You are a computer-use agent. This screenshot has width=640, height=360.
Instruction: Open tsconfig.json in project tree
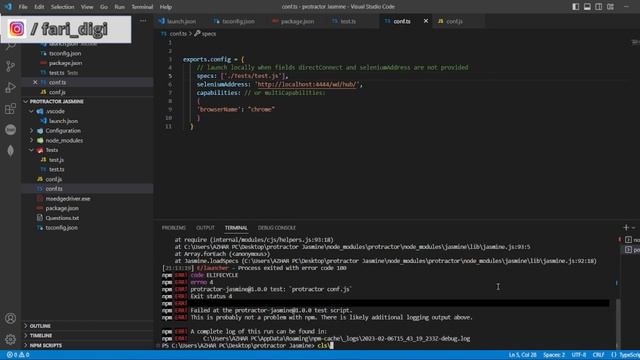click(x=88, y=228)
